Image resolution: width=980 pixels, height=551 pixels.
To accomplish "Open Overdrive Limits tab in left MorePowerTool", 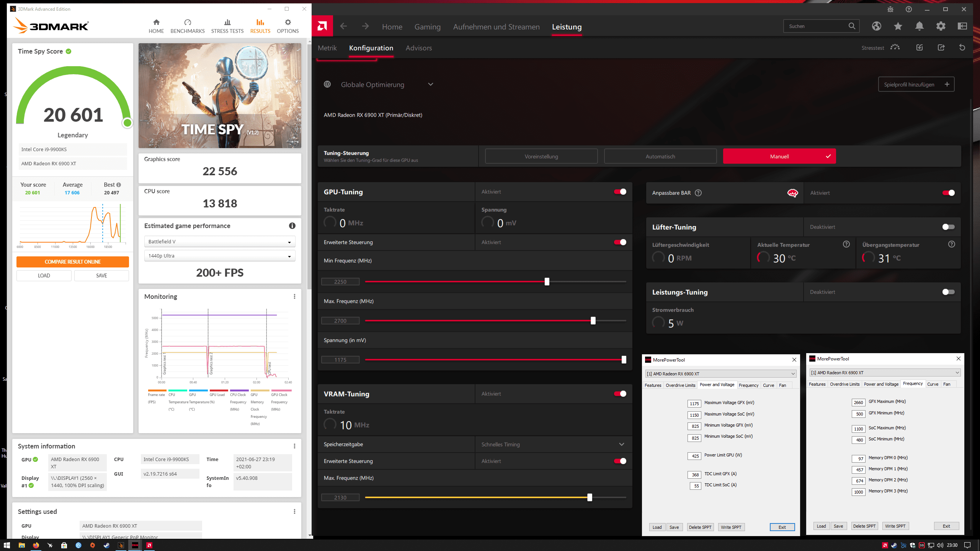I will (680, 385).
